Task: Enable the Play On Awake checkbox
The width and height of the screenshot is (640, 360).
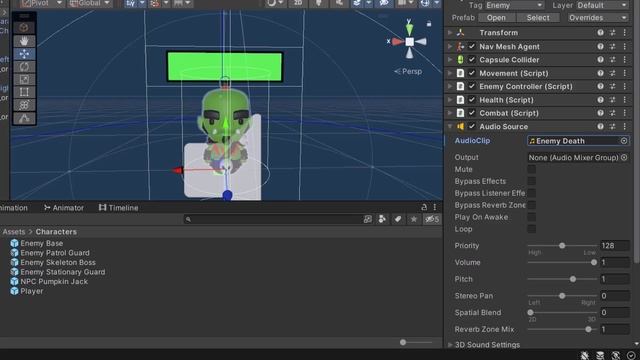Action: coord(531,217)
